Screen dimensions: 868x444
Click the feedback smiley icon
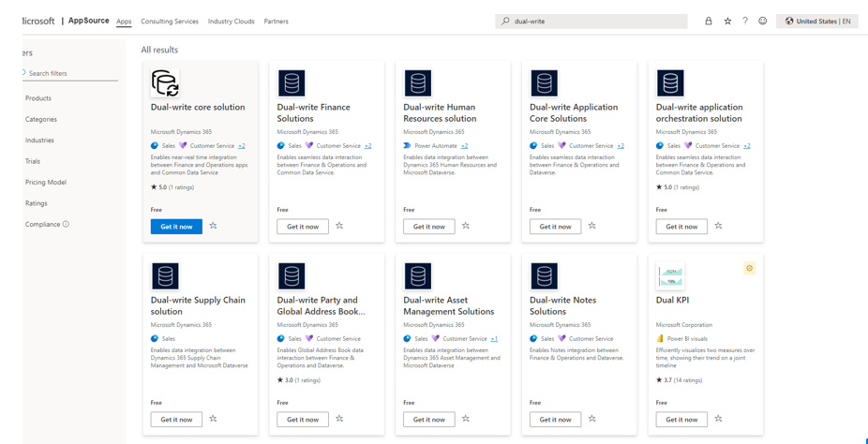pyautogui.click(x=763, y=21)
